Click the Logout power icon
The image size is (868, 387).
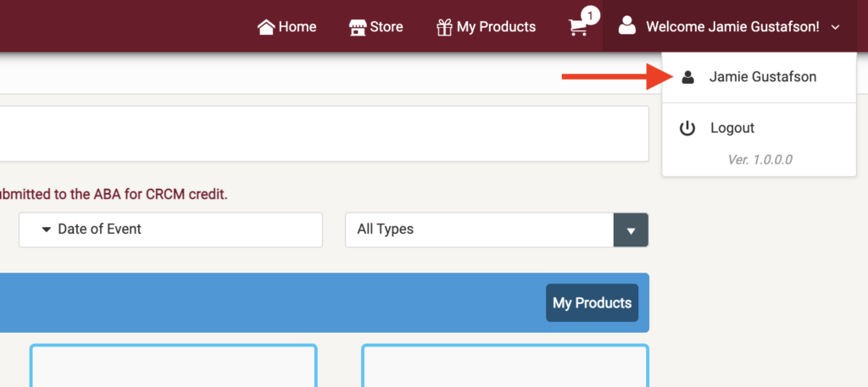687,128
